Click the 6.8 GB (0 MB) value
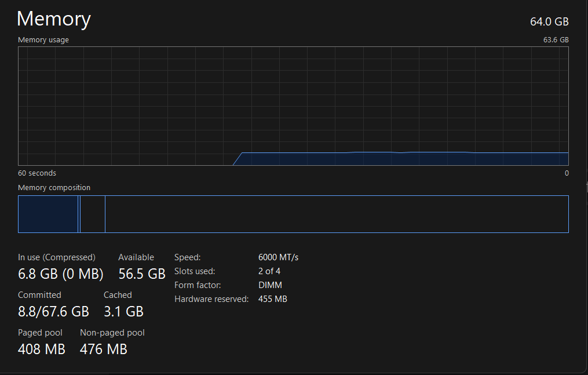This screenshot has width=588, height=375. (x=61, y=274)
